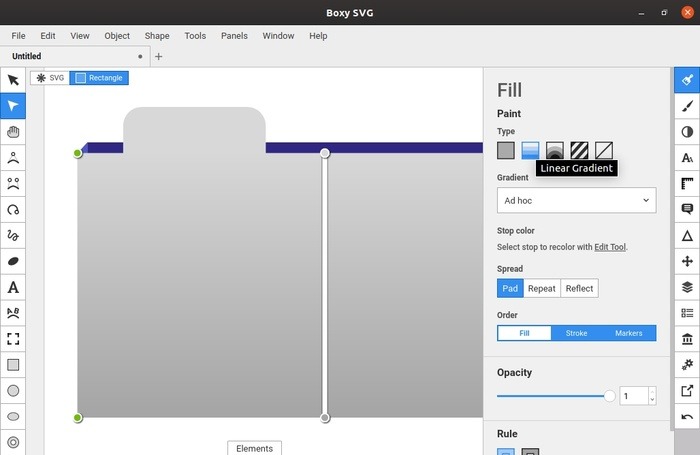
Task: Open the Ad hoc gradient dropdown
Action: pos(576,200)
